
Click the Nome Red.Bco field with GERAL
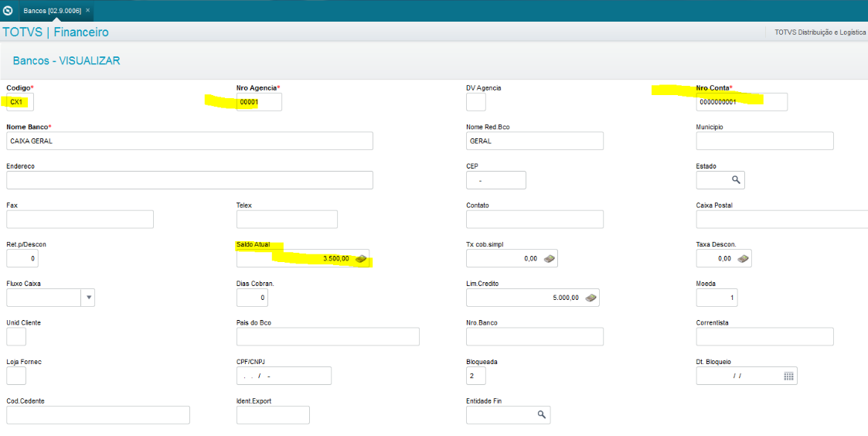click(535, 141)
